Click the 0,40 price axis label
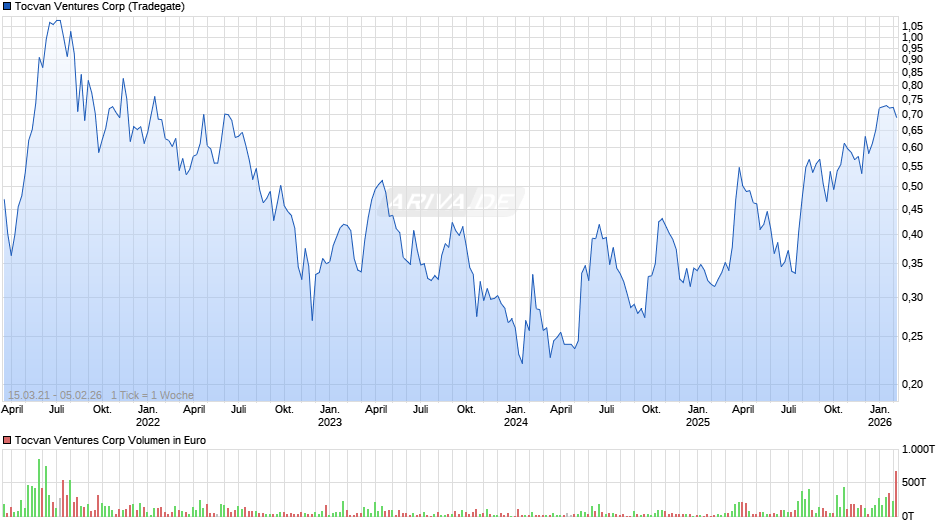 click(912, 235)
